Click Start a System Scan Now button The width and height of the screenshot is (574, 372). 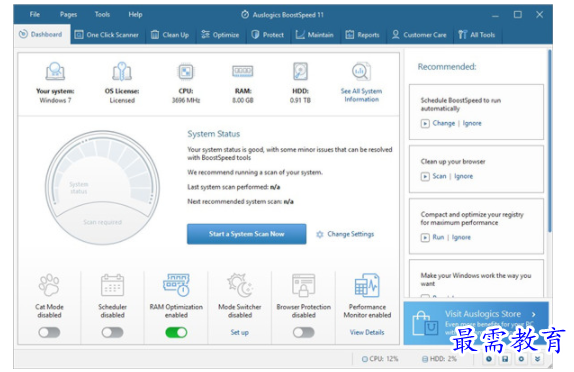(246, 234)
